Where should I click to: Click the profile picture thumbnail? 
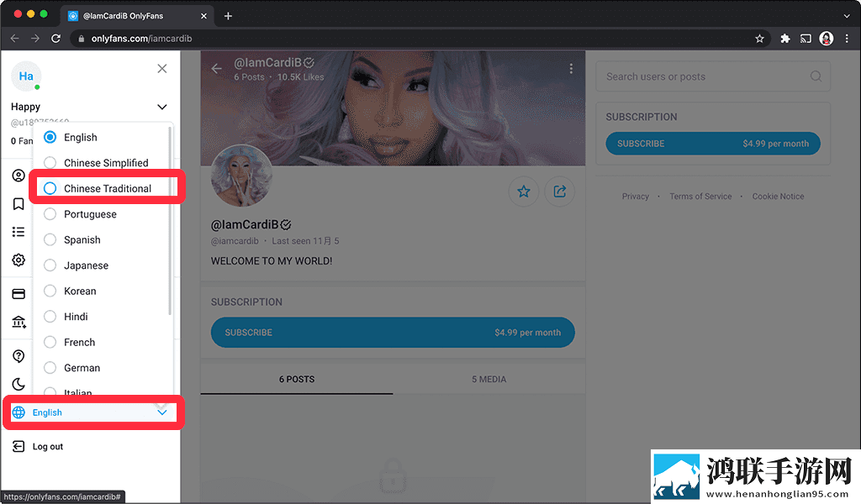coord(241,176)
